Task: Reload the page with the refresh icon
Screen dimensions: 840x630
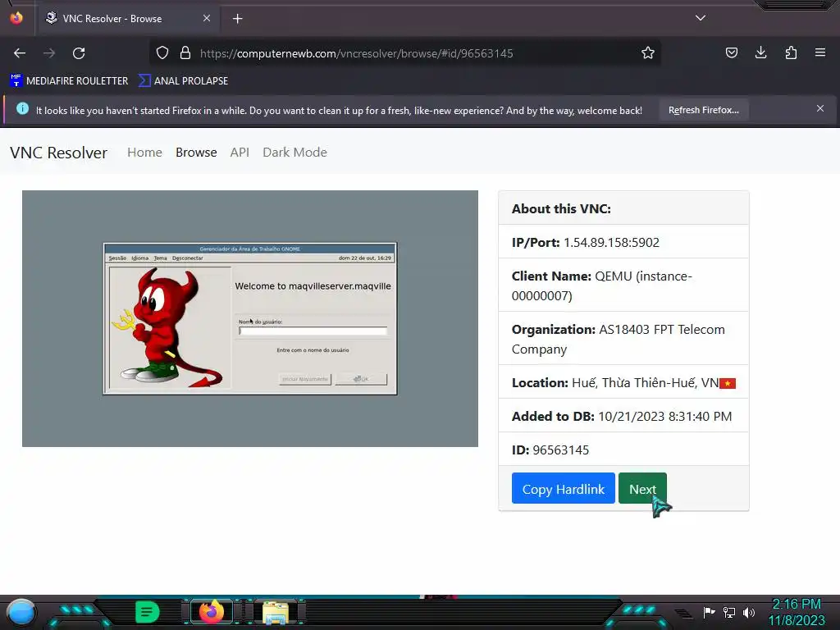Action: click(x=79, y=53)
